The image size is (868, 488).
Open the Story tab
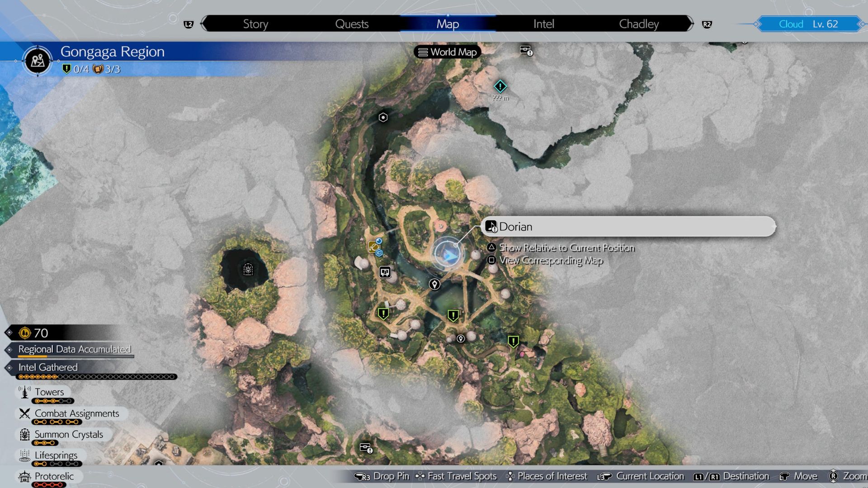click(x=255, y=24)
